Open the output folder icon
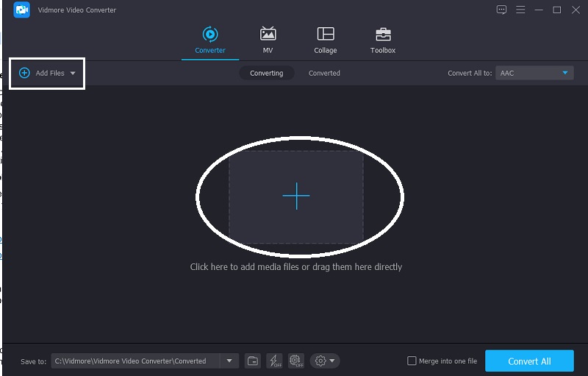 [253, 361]
